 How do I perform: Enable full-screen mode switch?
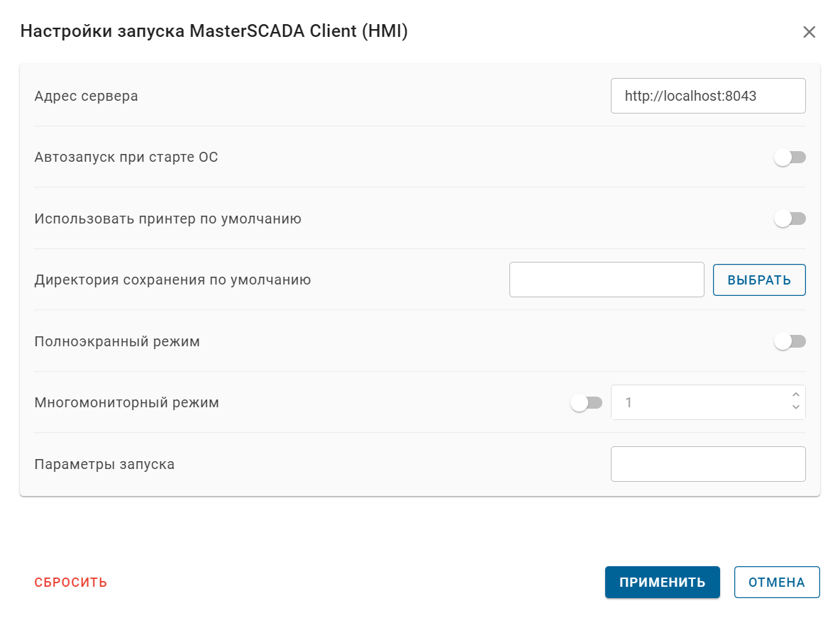click(x=790, y=341)
